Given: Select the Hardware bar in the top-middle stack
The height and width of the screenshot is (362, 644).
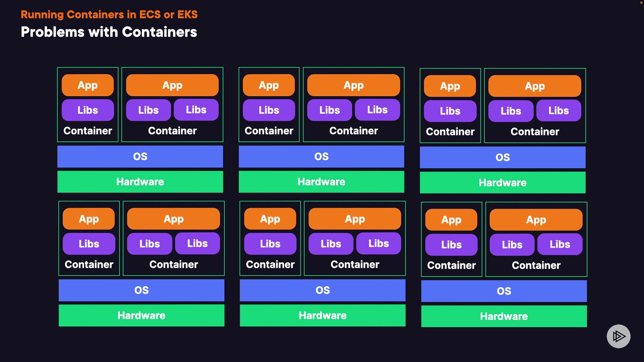Looking at the screenshot, I should 321,182.
